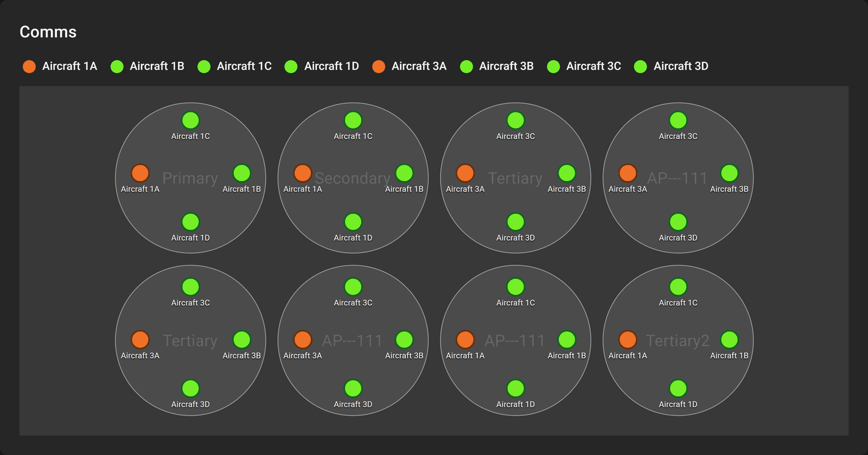
Task: Pick the Aircraft 1C dot in Tertiary2 circle
Action: [x=678, y=287]
